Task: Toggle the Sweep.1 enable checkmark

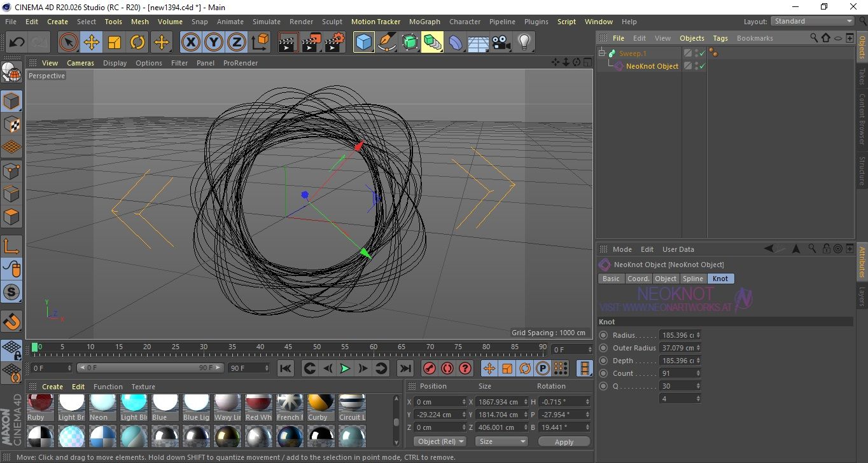Action: click(703, 53)
